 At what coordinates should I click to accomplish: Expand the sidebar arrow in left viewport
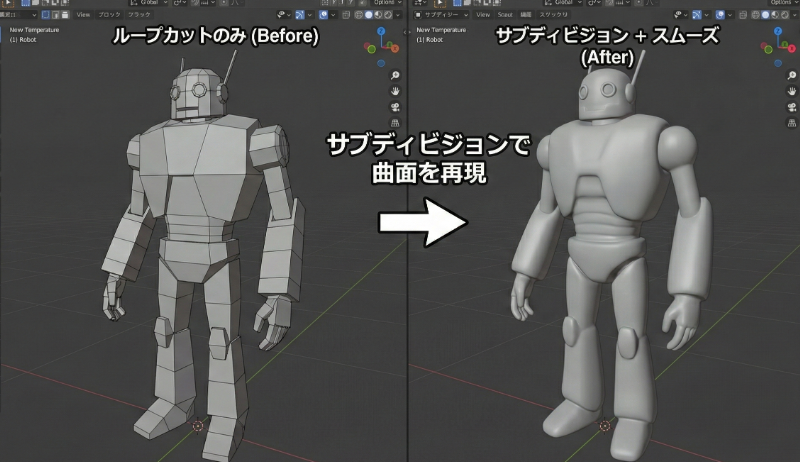(x=405, y=32)
